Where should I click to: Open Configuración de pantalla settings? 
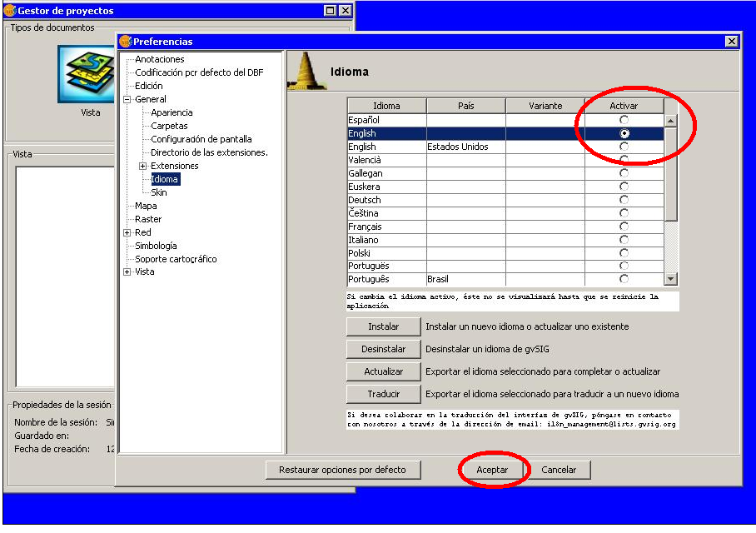(201, 139)
